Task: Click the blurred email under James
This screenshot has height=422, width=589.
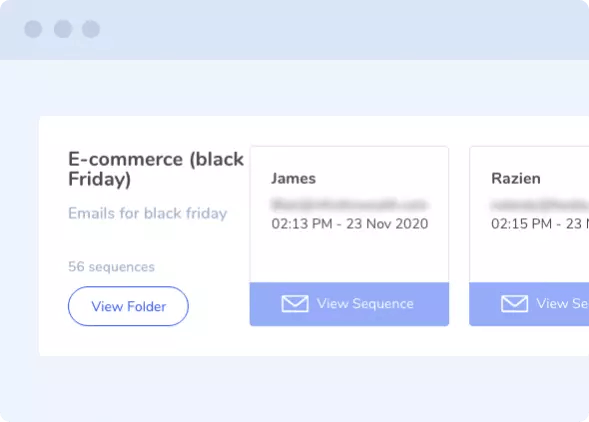Action: tap(349, 205)
